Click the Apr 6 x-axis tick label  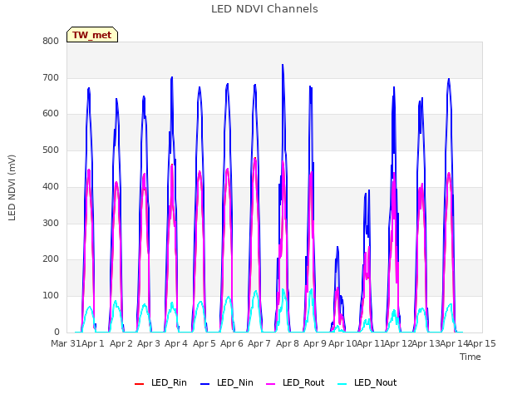(232, 343)
